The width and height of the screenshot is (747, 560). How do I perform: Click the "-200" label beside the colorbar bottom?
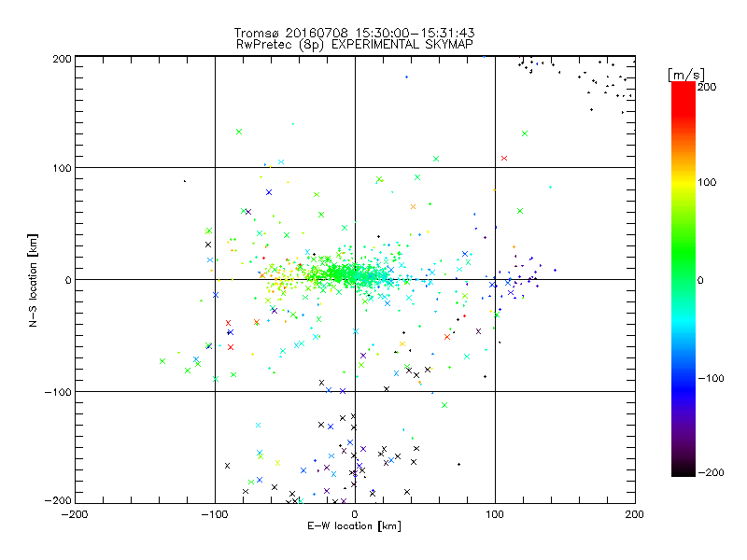click(711, 472)
